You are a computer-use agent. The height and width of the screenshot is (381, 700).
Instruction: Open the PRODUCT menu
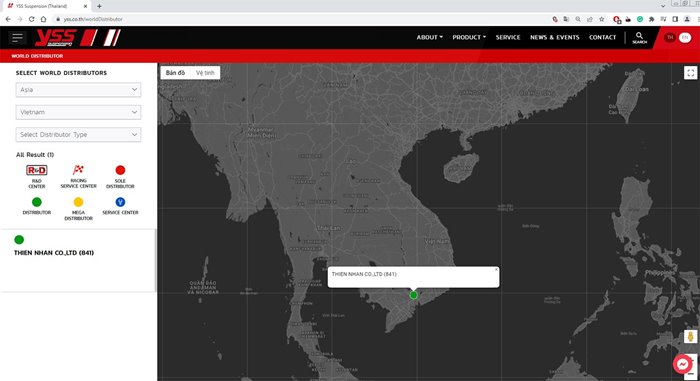click(x=469, y=38)
